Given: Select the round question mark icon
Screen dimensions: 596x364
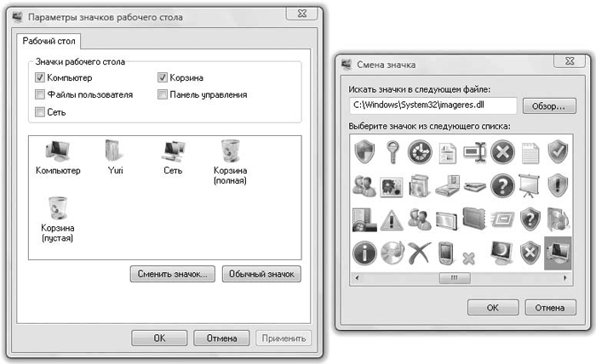Looking at the screenshot, I should click(503, 185).
